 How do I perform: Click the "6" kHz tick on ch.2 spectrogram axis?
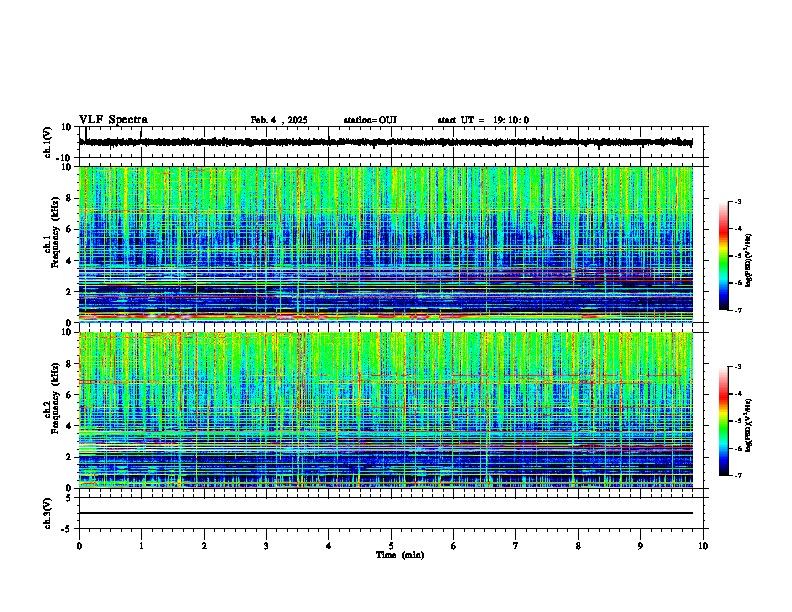(x=70, y=395)
